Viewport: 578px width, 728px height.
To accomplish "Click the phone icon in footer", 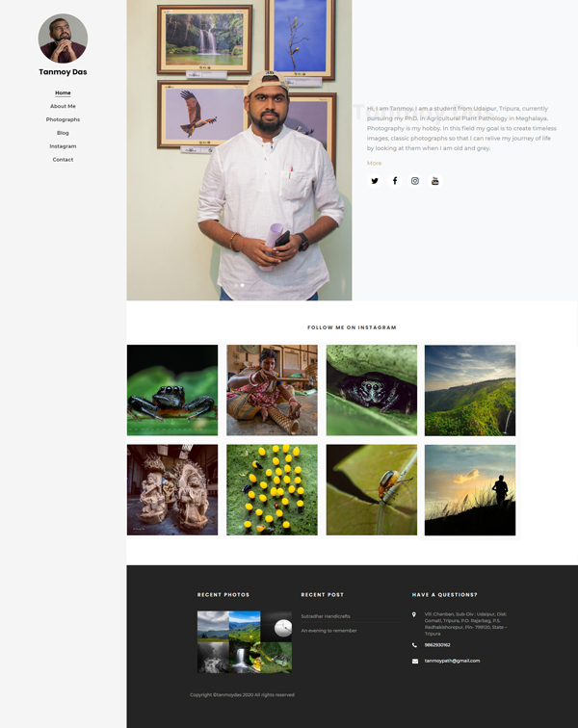I will [414, 645].
